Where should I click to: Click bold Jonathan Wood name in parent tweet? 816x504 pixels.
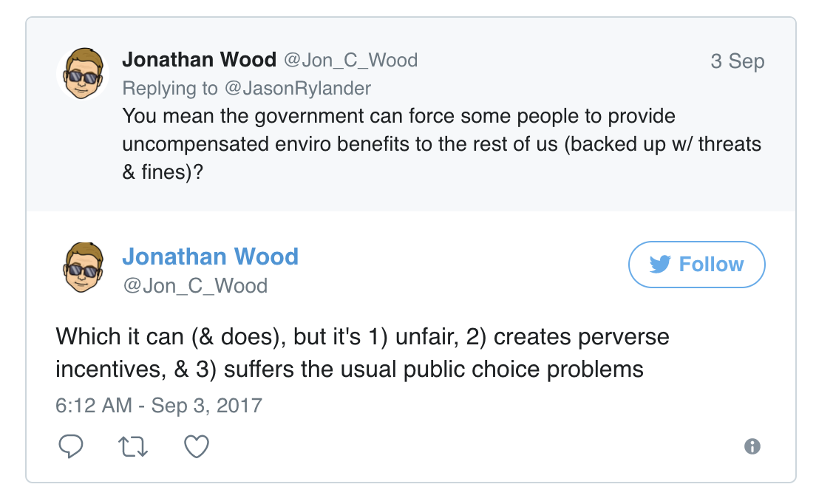[200, 60]
